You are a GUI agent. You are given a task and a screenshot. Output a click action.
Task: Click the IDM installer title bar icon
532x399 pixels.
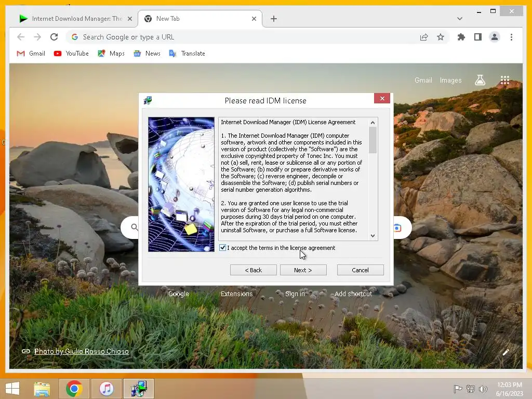point(148,100)
